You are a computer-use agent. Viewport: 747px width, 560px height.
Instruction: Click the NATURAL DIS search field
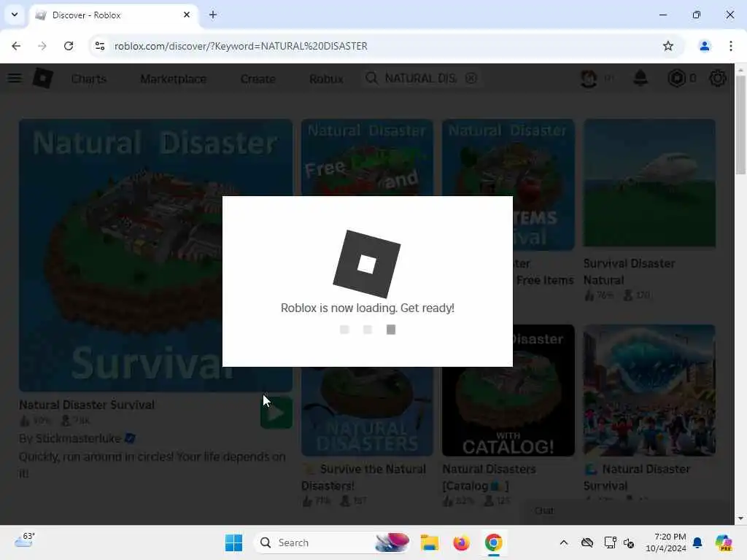point(421,78)
